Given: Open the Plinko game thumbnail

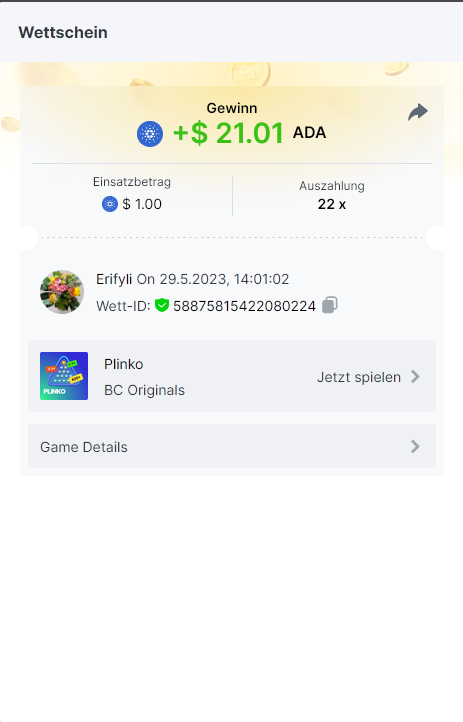Looking at the screenshot, I should (64, 376).
